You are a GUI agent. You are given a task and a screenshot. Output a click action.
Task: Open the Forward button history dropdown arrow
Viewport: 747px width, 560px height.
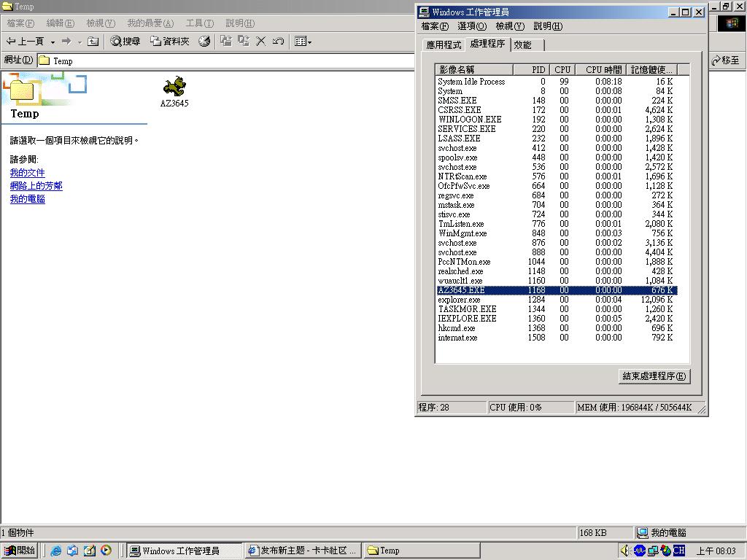80,42
